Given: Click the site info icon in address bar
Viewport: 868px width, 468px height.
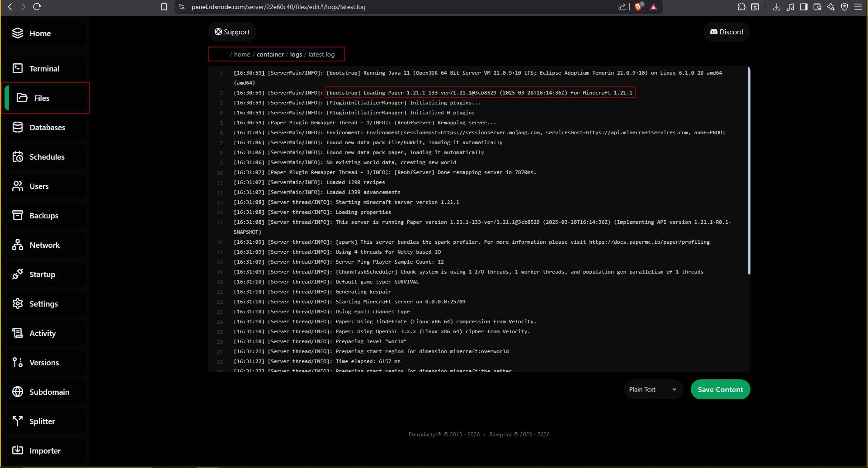Looking at the screenshot, I should click(182, 7).
